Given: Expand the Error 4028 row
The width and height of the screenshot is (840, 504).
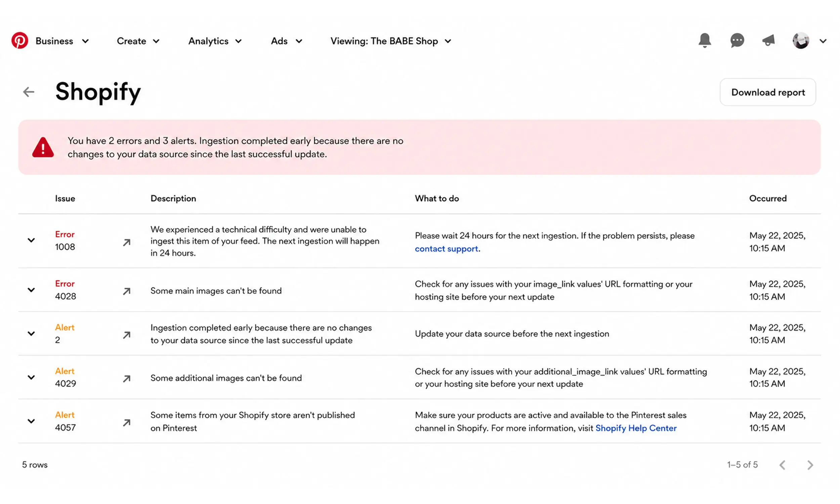Looking at the screenshot, I should (x=31, y=290).
